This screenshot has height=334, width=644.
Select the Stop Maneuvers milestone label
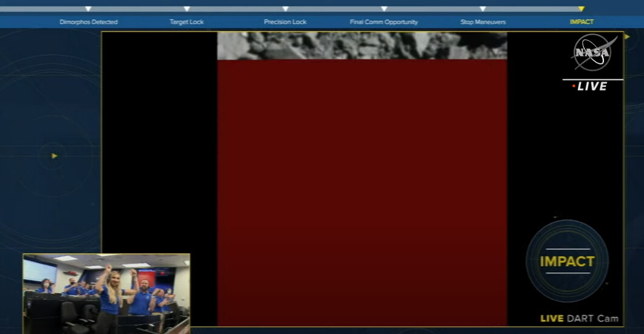(x=483, y=22)
